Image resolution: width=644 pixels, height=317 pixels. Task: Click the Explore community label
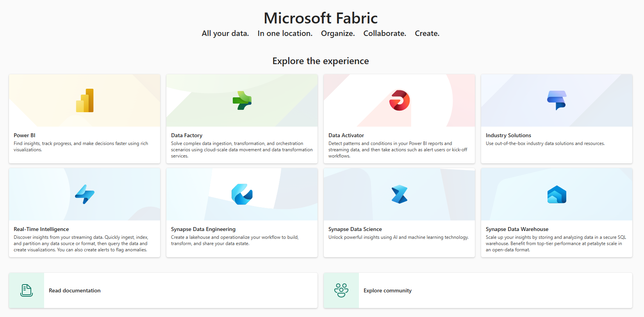(387, 290)
